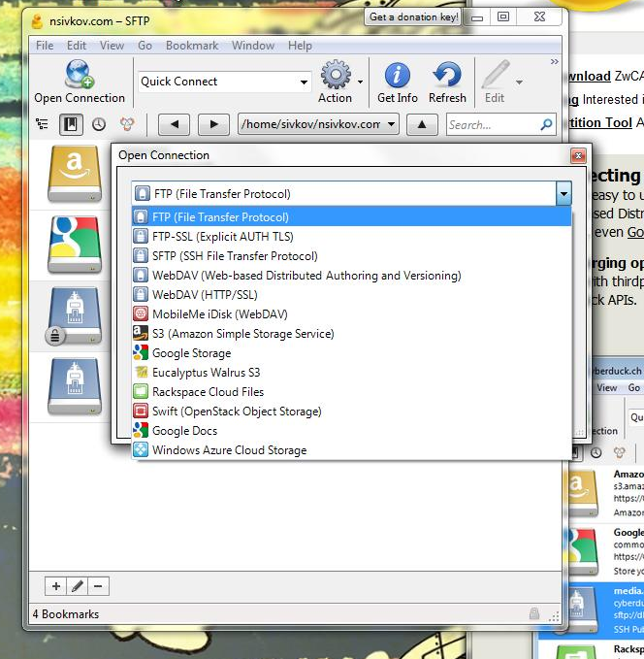644x659 pixels.
Task: Select Swift (OpenStack Object Storage)
Action: pyautogui.click(x=352, y=412)
